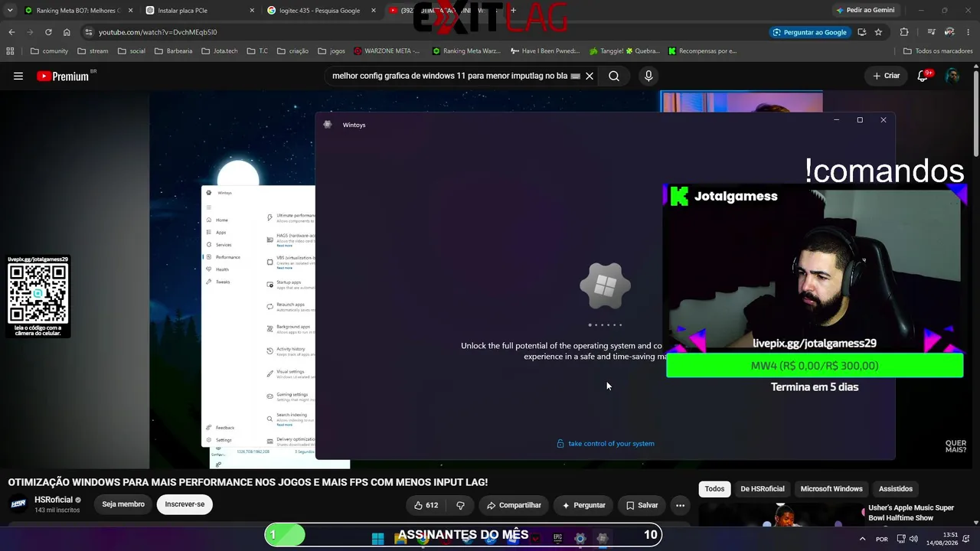Select Home in video's Wintoys sidebar
This screenshot has width=980, height=551.
[217, 220]
